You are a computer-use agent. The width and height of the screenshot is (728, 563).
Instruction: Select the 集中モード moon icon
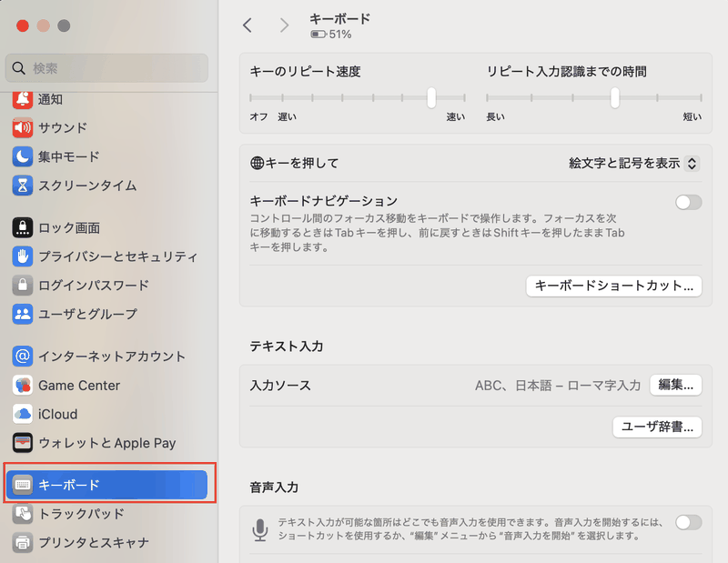click(22, 156)
